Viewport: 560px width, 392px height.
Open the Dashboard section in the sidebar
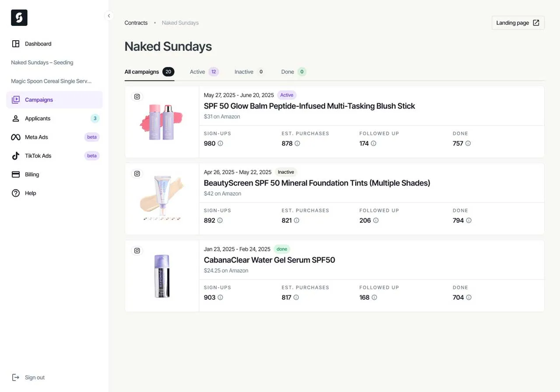(38, 44)
